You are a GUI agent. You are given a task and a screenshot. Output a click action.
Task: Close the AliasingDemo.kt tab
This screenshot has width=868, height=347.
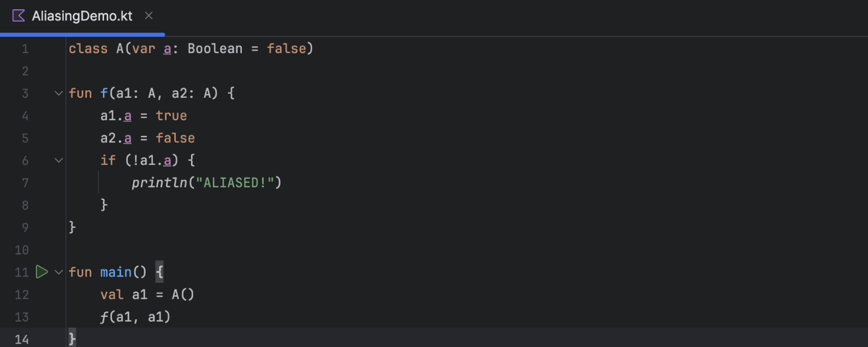tap(148, 16)
